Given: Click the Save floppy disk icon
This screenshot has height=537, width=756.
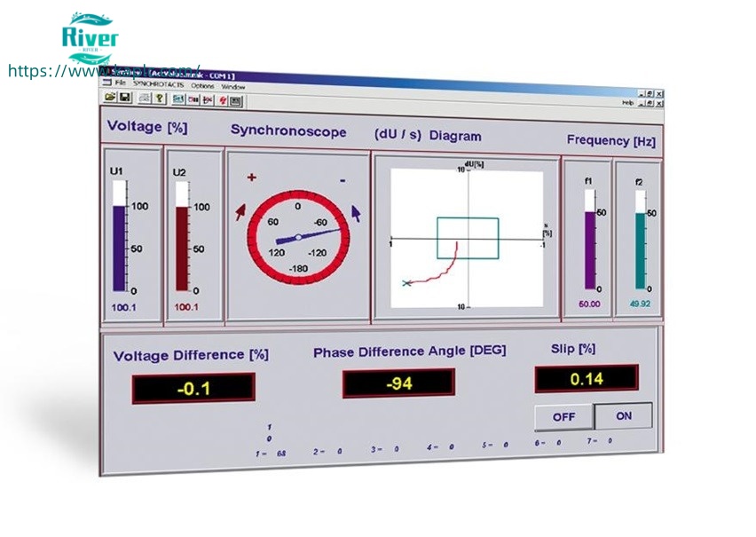Looking at the screenshot, I should pyautogui.click(x=124, y=97).
